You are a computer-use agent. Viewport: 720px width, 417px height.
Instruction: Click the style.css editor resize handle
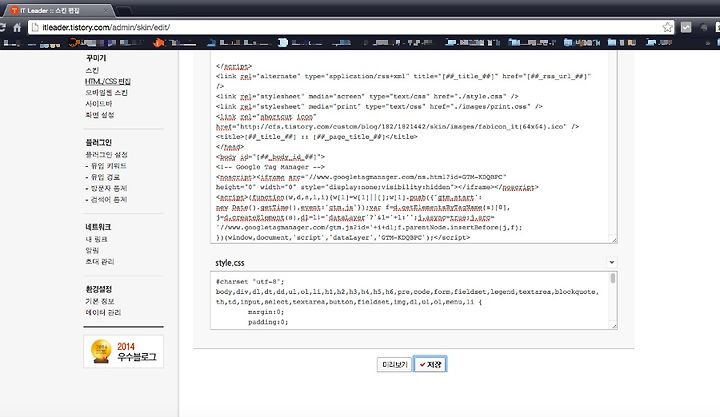coord(613,325)
